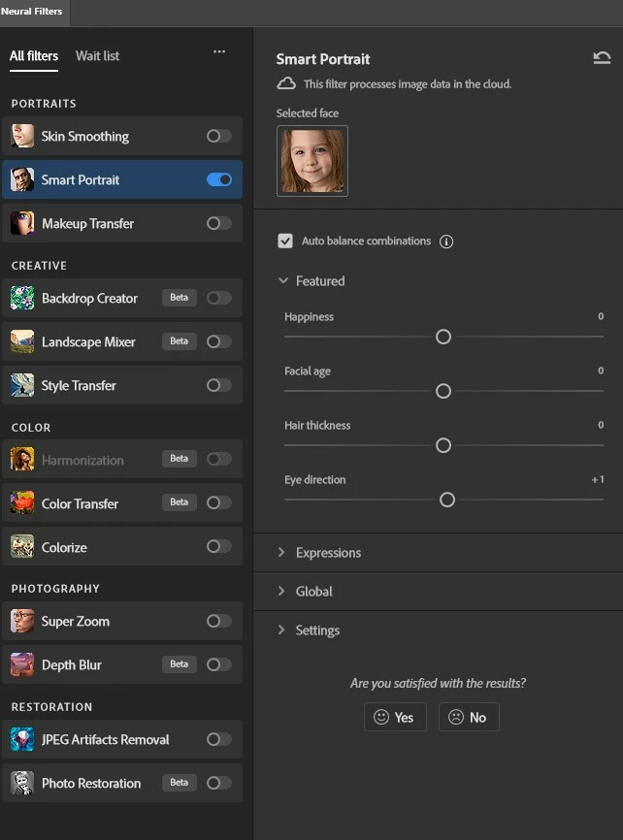Select the girl's selected face thumbnail

click(312, 161)
